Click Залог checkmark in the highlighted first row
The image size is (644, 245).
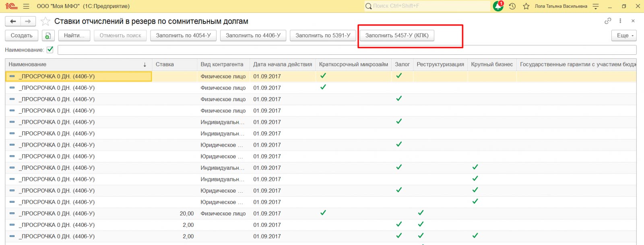(399, 75)
